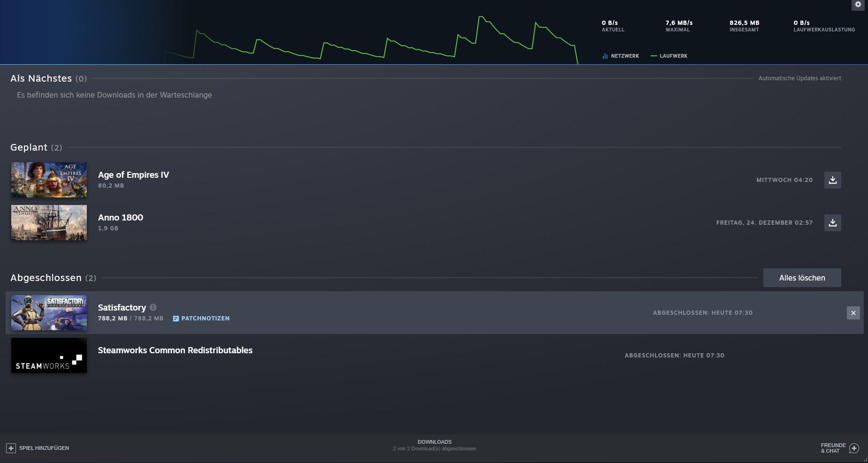Select Satisfactory title text
Screen dimensions: 868x463
click(x=122, y=307)
